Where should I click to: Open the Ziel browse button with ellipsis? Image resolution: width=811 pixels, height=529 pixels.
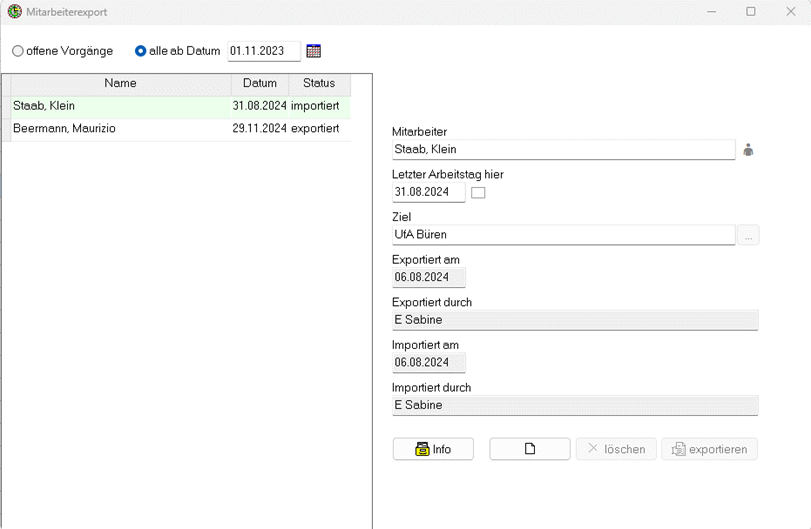click(748, 235)
